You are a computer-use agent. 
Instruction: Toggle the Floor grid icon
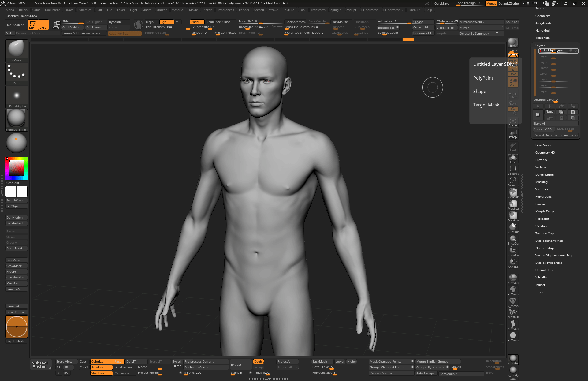coord(513,72)
